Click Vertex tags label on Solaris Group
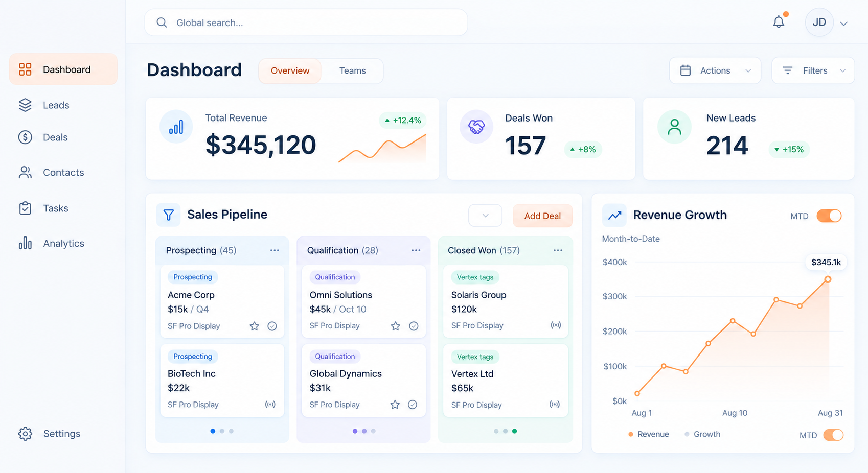 tap(475, 277)
